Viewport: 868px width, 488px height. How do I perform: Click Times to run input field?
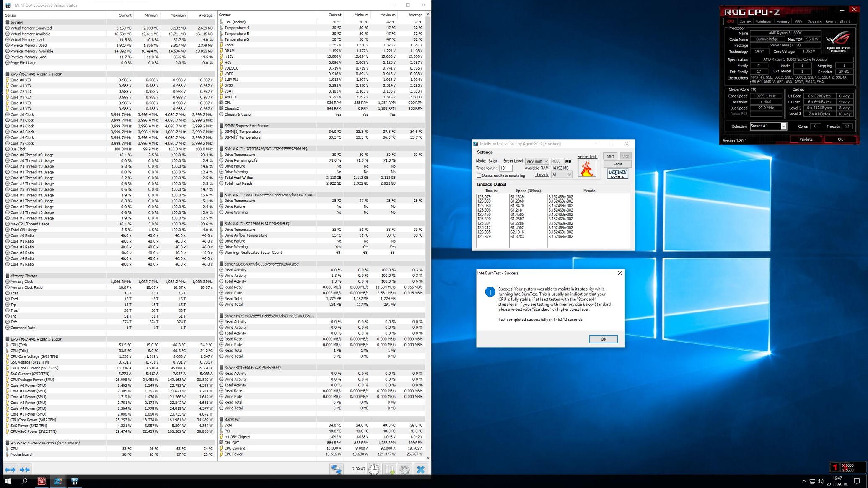click(505, 168)
